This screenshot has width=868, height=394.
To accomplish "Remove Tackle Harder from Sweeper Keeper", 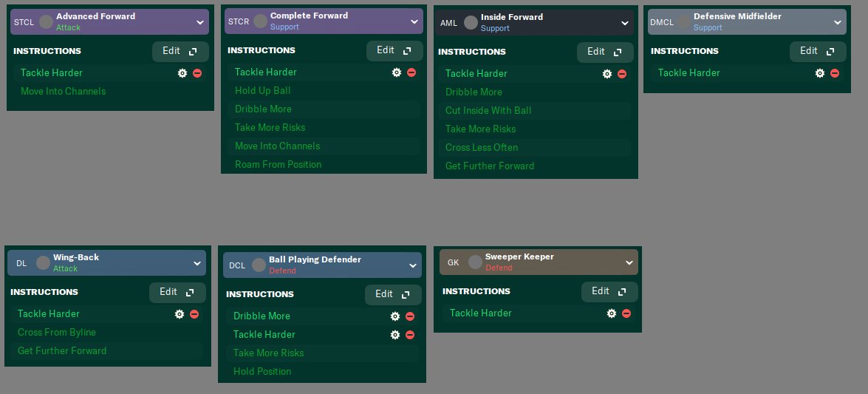I will click(626, 313).
